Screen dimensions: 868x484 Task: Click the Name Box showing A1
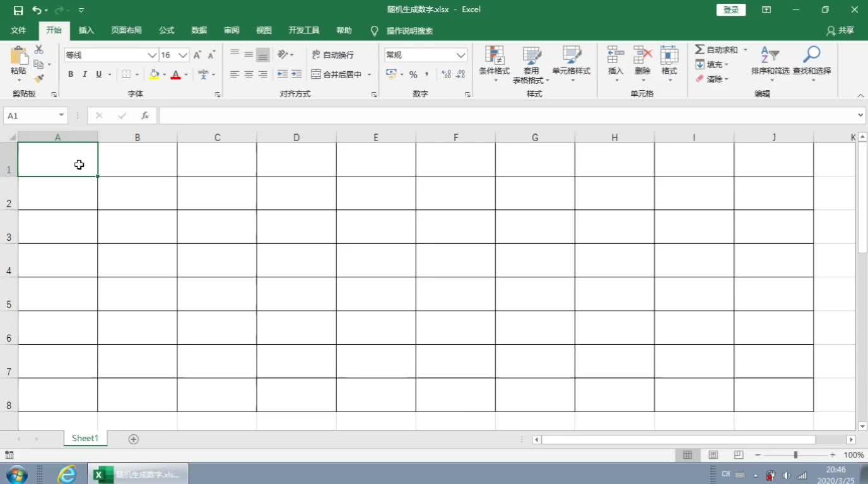[x=30, y=115]
